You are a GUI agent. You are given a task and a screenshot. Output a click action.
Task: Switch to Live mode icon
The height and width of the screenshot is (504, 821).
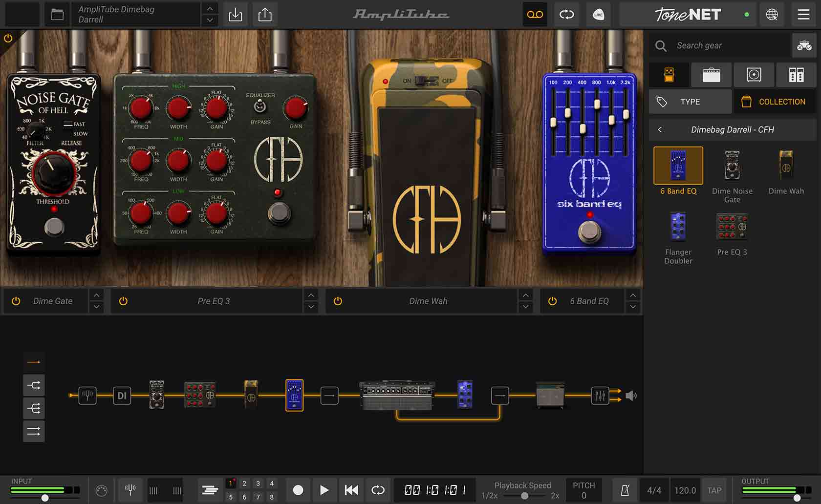click(598, 15)
